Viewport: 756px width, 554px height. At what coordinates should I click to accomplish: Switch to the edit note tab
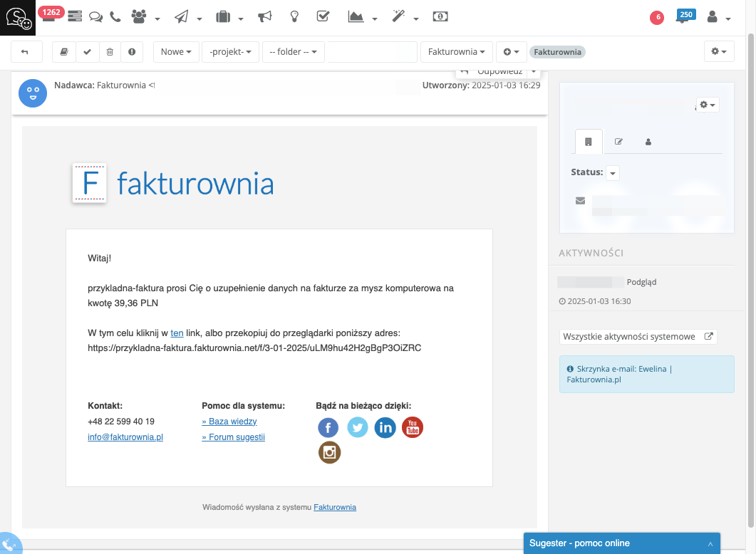point(618,142)
